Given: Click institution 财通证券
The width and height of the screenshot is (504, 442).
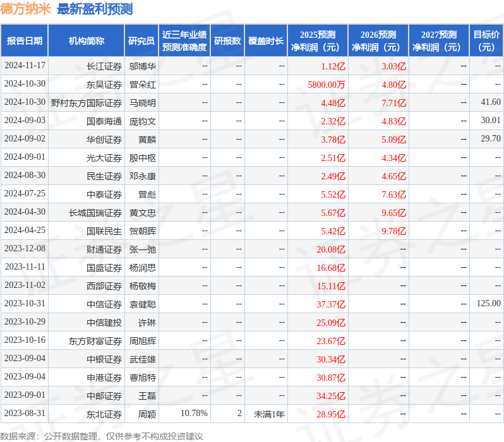Looking at the screenshot, I should coord(104,250).
